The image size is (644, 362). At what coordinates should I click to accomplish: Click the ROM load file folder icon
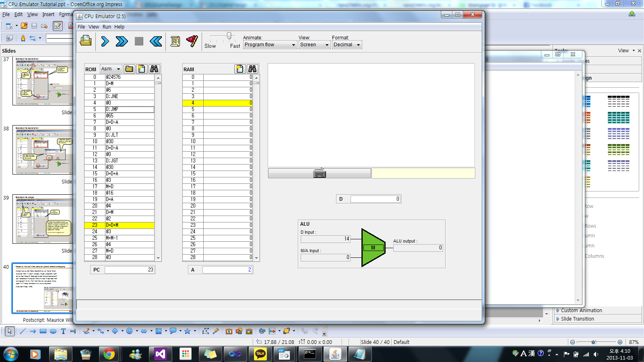129,69
